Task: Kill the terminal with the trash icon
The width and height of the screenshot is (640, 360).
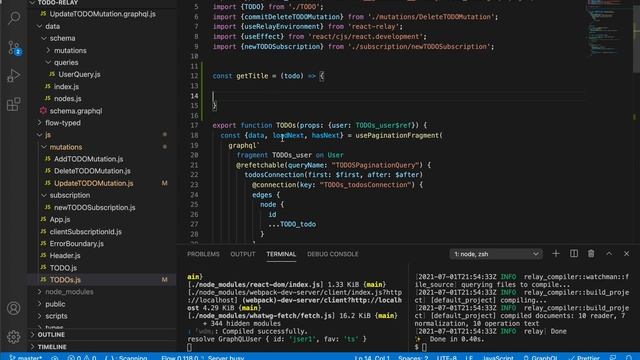Action: pyautogui.click(x=591, y=254)
